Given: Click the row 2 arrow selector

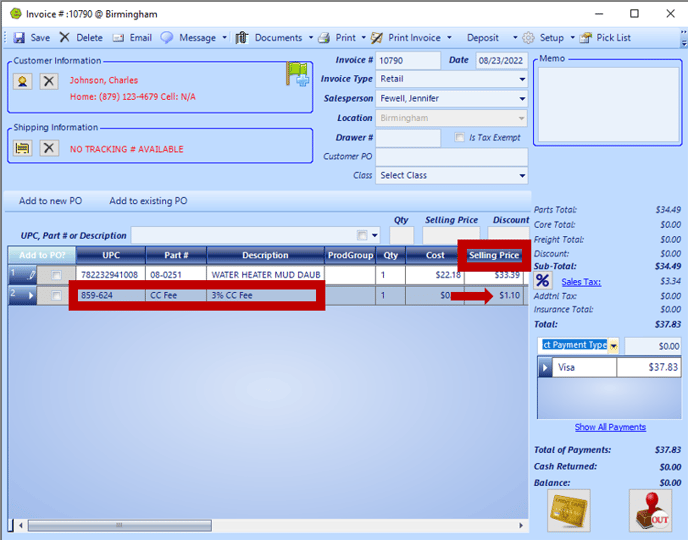Looking at the screenshot, I should click(31, 296).
